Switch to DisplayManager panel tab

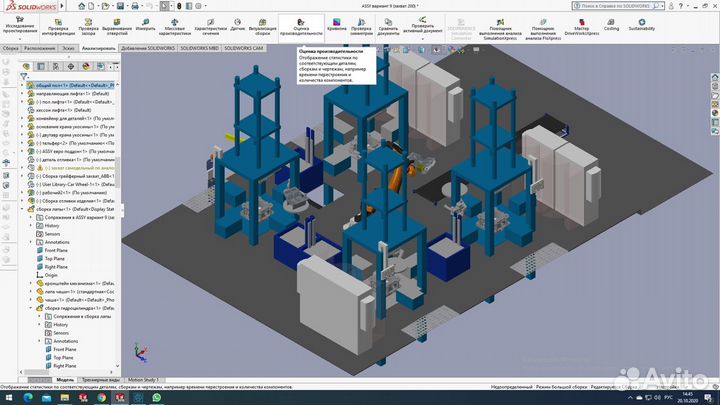pos(86,67)
